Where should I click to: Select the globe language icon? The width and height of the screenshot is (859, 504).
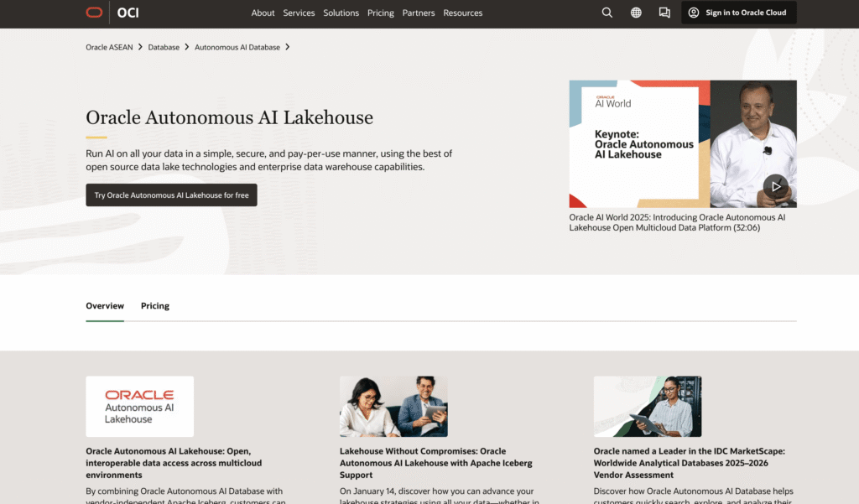pyautogui.click(x=635, y=13)
